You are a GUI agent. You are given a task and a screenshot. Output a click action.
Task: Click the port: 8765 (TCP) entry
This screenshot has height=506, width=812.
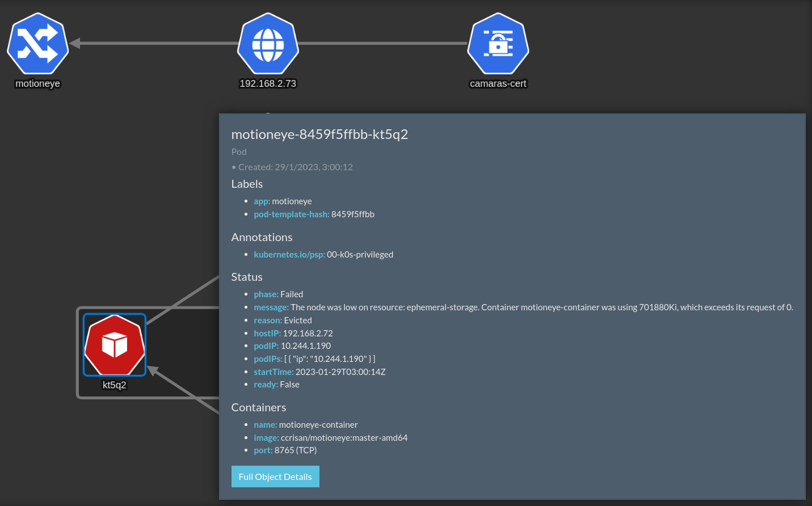285,450
